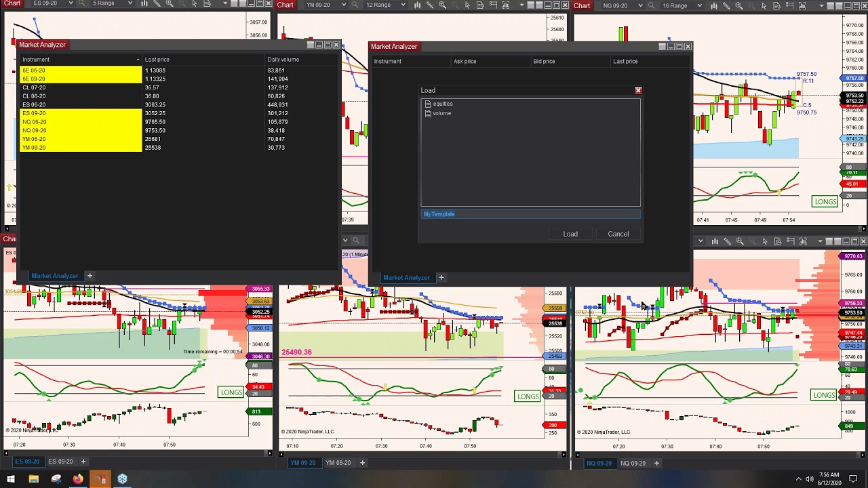
Task: Select white NQ 09-20 chart tab
Action: click(x=633, y=463)
